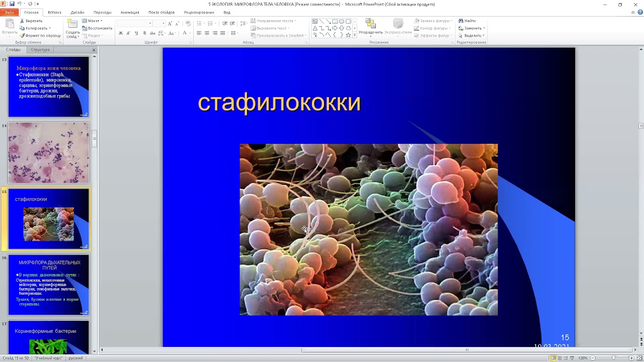Click the zoom out minus button

tap(593, 358)
